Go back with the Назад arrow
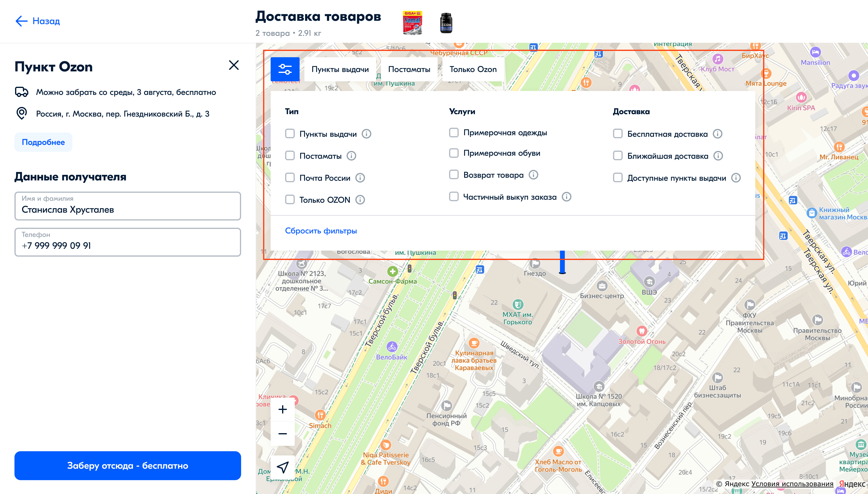The width and height of the screenshot is (868, 494). pyautogui.click(x=21, y=21)
